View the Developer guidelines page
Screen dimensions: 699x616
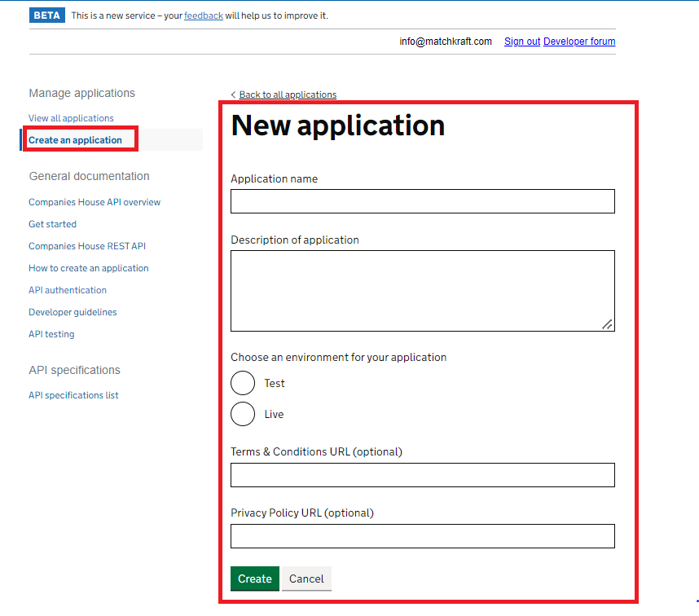pyautogui.click(x=73, y=312)
